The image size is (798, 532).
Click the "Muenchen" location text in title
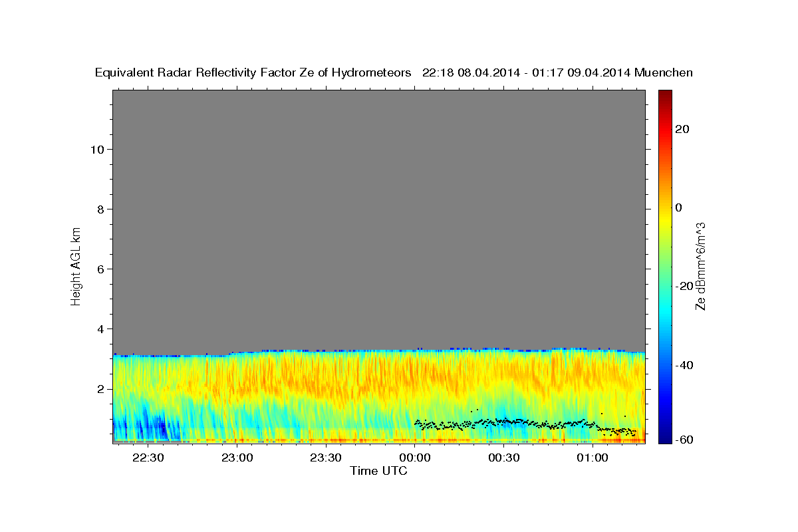(x=664, y=72)
